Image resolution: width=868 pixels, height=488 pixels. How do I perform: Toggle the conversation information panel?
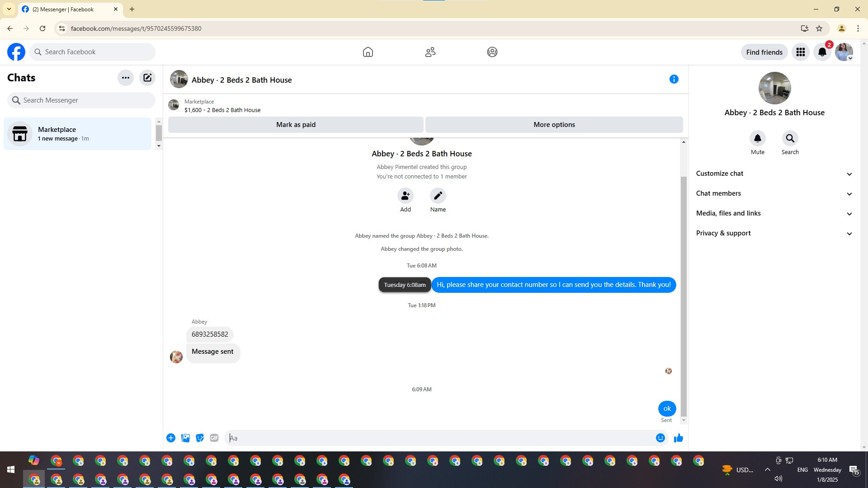point(674,80)
